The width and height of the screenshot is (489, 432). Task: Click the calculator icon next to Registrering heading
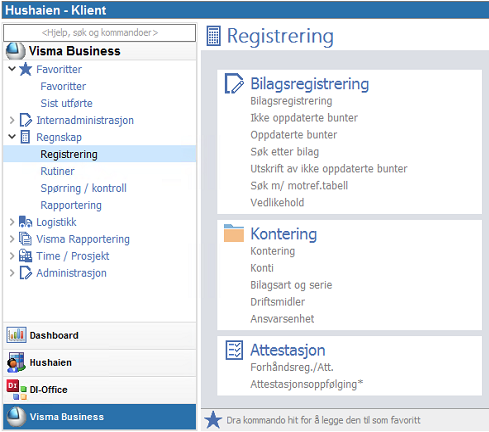point(213,36)
